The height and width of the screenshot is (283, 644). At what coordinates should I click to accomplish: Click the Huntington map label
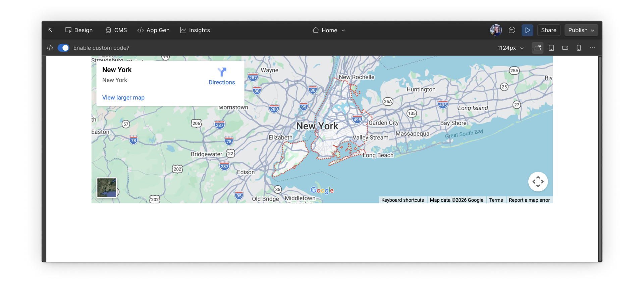click(421, 89)
